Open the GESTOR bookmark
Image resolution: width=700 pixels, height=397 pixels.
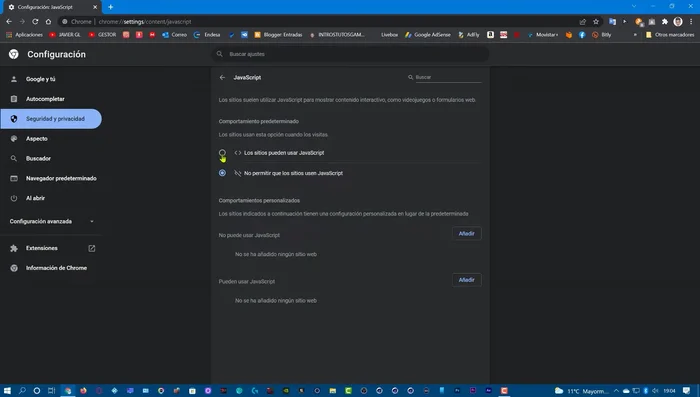[x=102, y=34]
